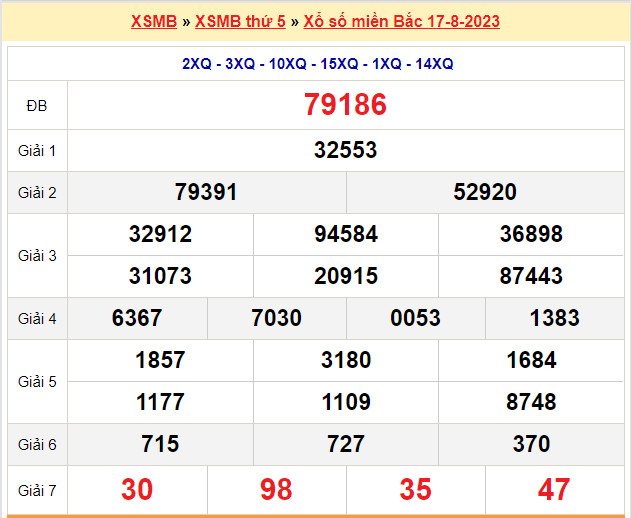
Task: Open the XSMB thứ 5 link
Action: click(240, 21)
